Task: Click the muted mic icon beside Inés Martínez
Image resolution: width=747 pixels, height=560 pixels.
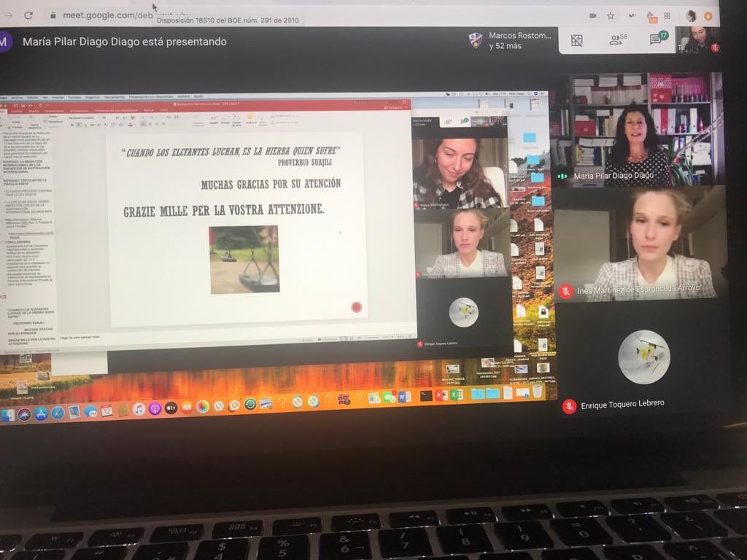Action: 565,291
